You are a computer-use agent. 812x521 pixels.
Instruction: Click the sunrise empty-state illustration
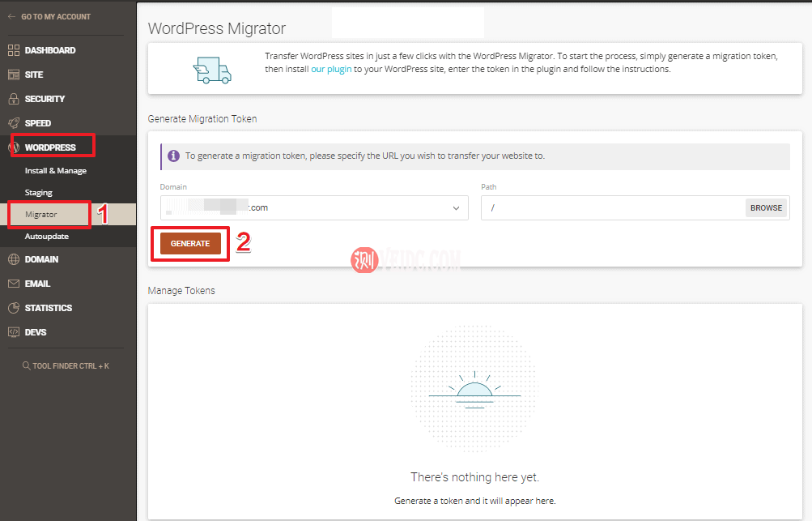click(474, 389)
